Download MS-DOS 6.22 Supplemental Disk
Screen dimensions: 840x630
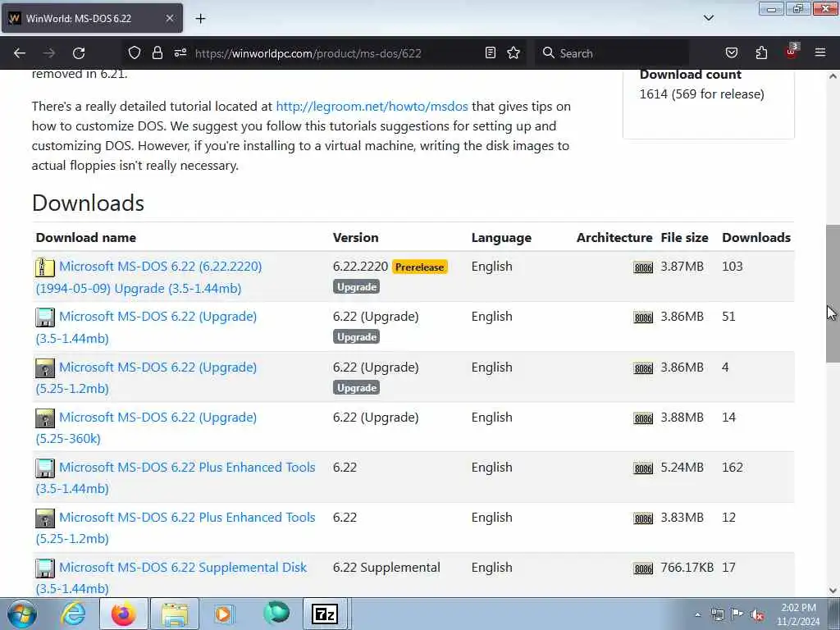171,577
